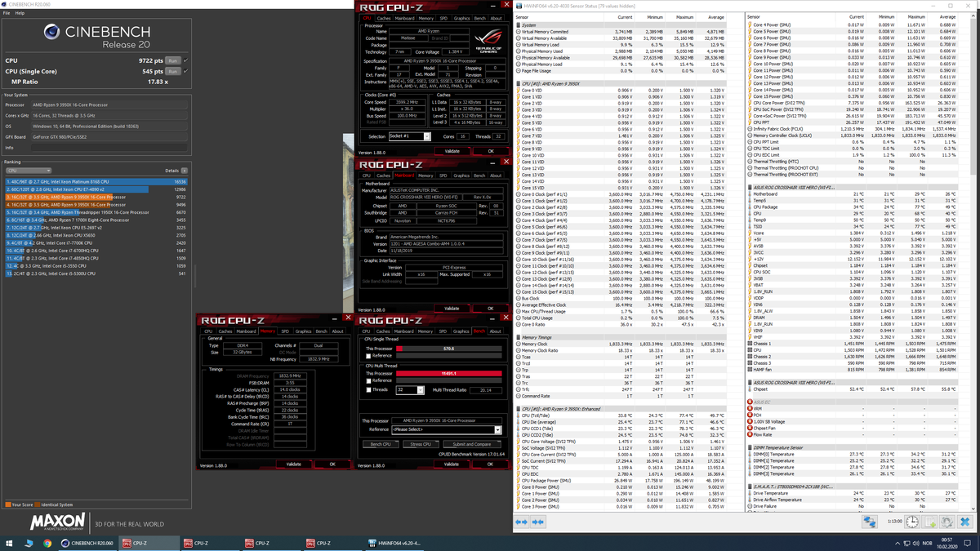The width and height of the screenshot is (980, 551).
Task: Click multi thread score bar 11491.1
Action: pos(448,373)
